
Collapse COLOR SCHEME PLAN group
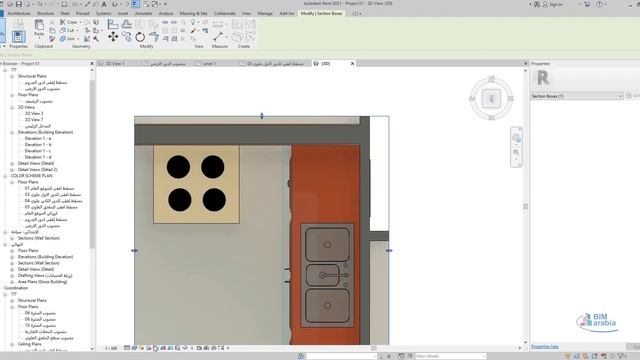(x=5, y=176)
